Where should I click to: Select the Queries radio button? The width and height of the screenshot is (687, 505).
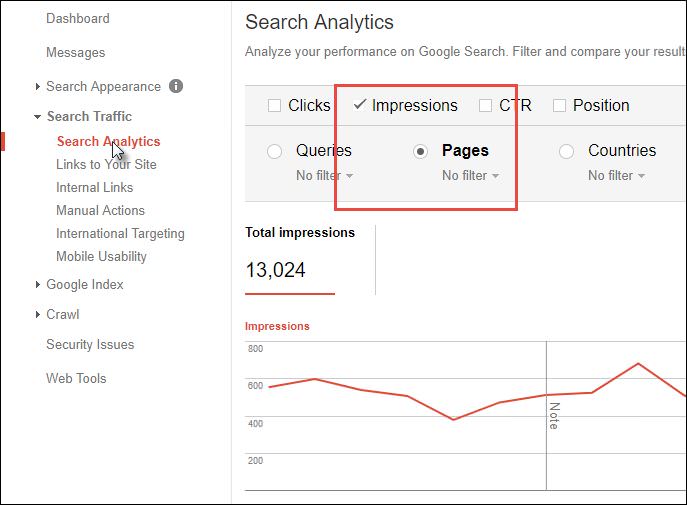tap(275, 151)
